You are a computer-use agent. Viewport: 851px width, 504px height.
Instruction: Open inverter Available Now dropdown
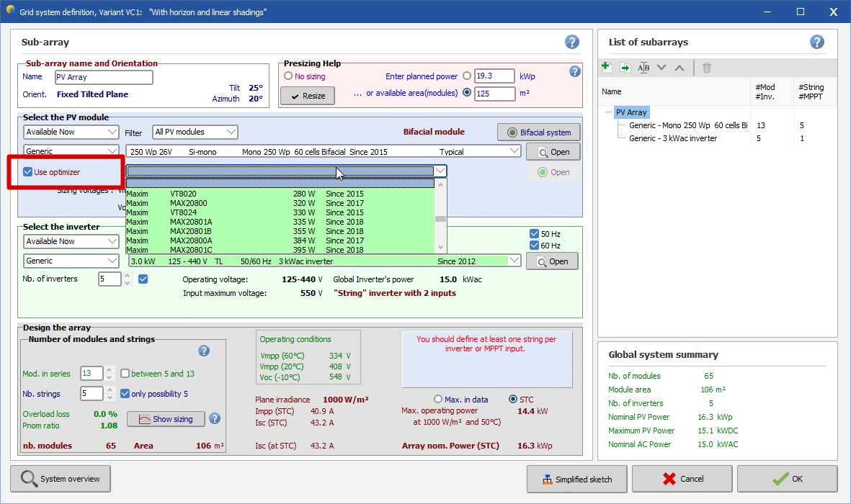(x=71, y=241)
